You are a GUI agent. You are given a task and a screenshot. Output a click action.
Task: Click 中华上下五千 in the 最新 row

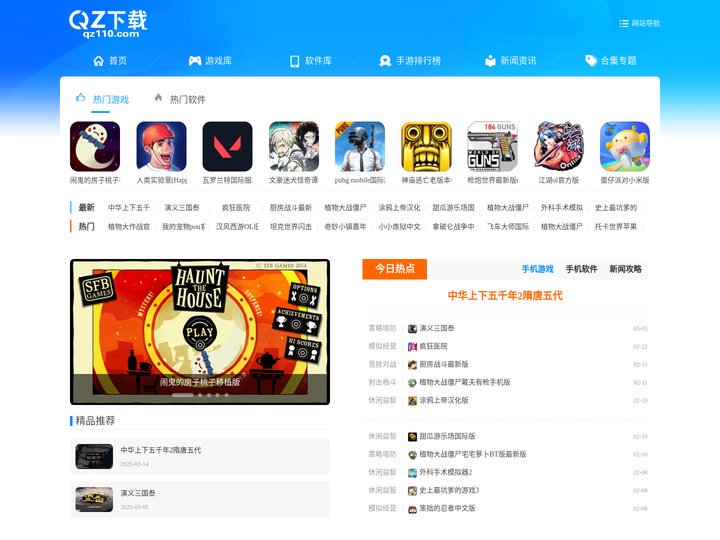coord(129,208)
